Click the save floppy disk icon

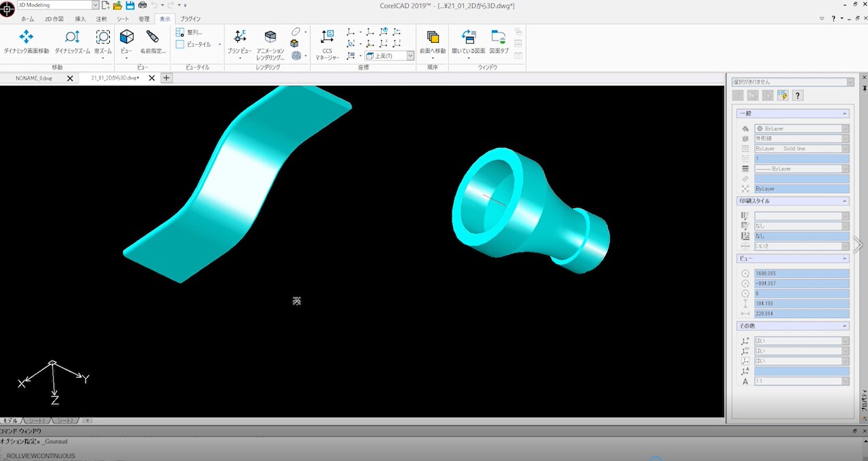tap(130, 5)
